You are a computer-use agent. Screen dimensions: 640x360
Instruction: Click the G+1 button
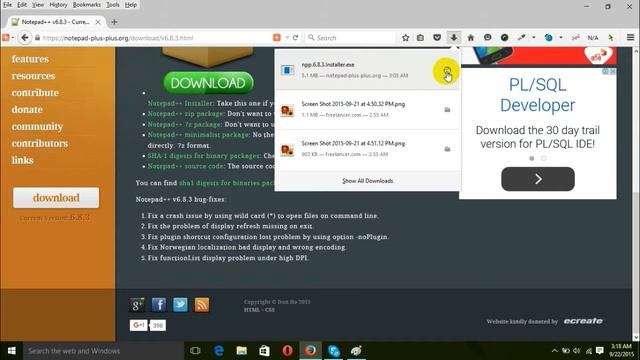pos(138,325)
